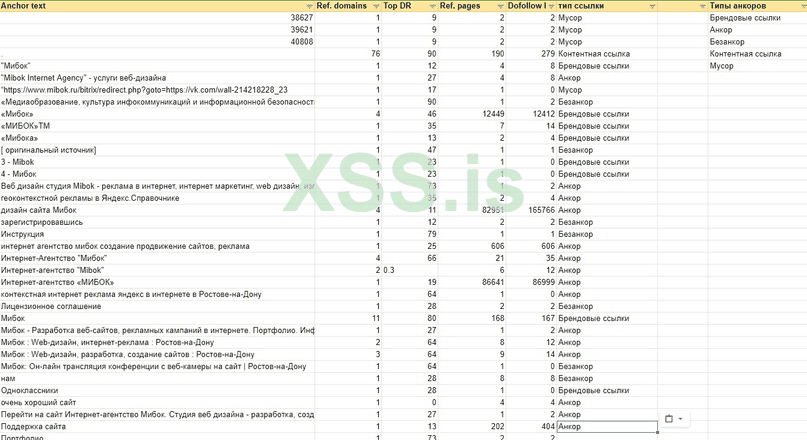Click the paste options clipboard icon

(x=669, y=419)
